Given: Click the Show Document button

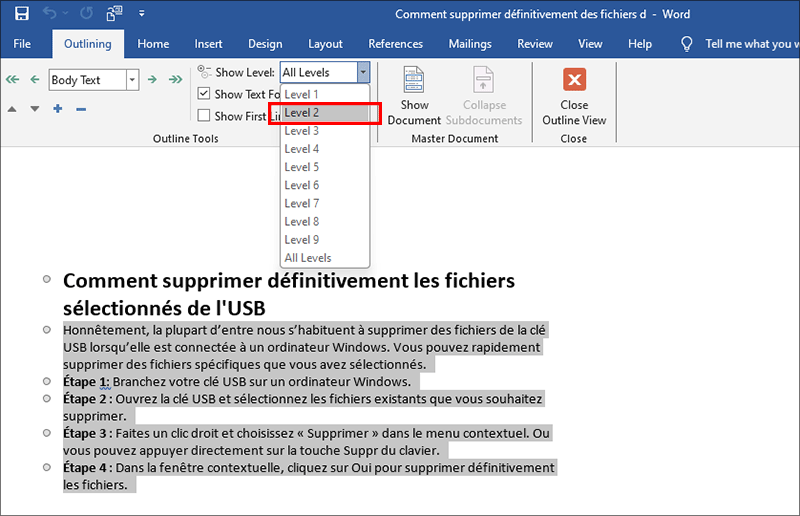Looking at the screenshot, I should click(414, 96).
